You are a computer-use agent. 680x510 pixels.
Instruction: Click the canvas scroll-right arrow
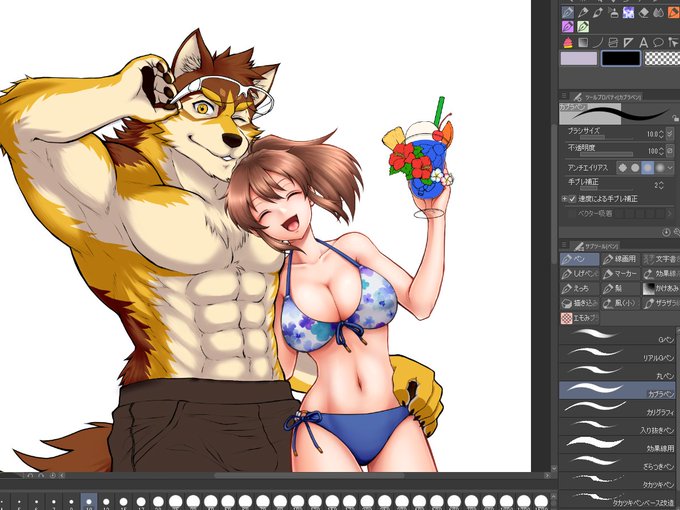(x=547, y=476)
